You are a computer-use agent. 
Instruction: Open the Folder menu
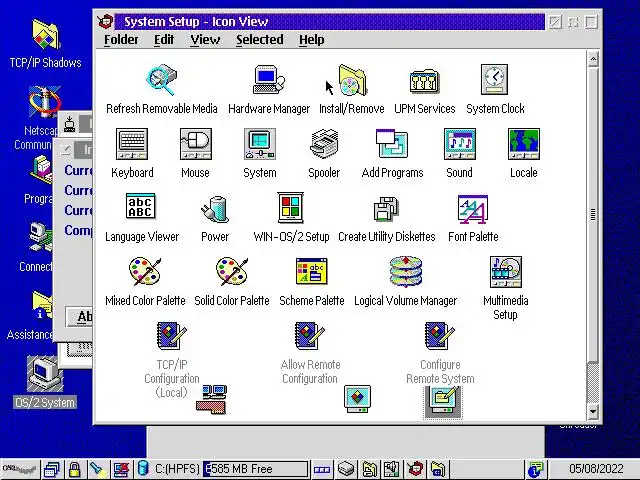point(121,40)
